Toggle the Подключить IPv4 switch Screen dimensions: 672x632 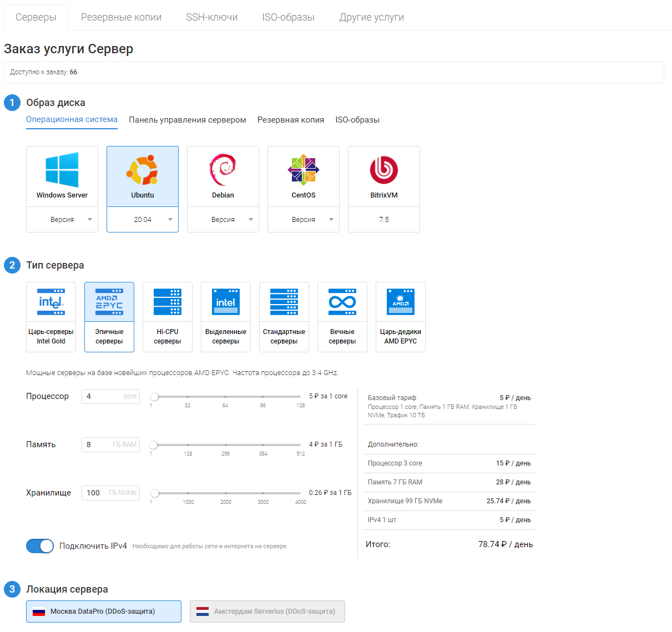point(40,546)
